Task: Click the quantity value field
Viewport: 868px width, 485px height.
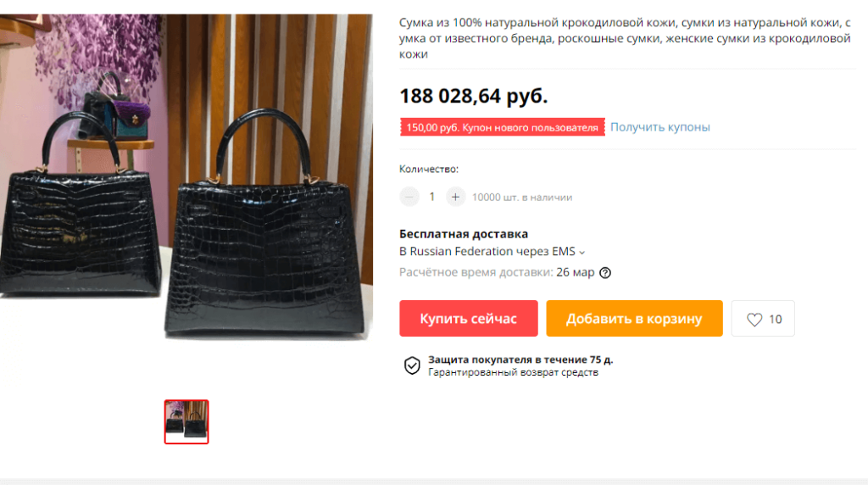Action: coord(432,197)
